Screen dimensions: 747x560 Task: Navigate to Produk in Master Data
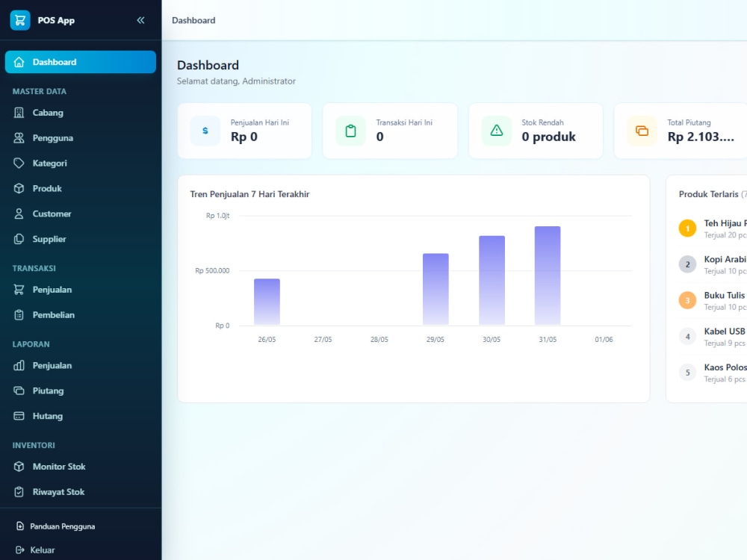pyautogui.click(x=81, y=189)
